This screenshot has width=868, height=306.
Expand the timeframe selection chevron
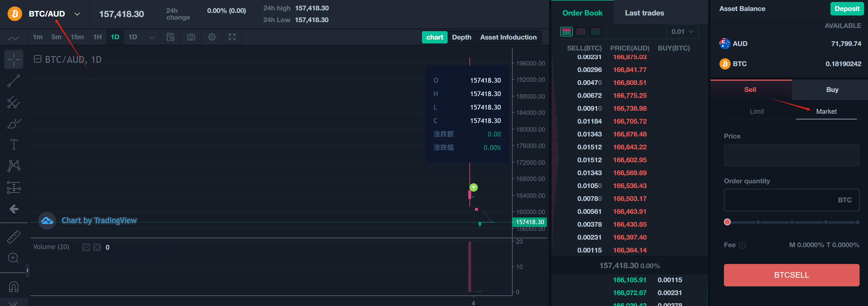(x=152, y=37)
